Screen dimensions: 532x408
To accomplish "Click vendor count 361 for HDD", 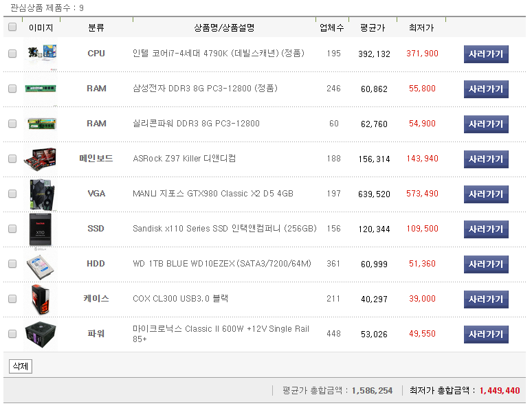I will pyautogui.click(x=333, y=264).
